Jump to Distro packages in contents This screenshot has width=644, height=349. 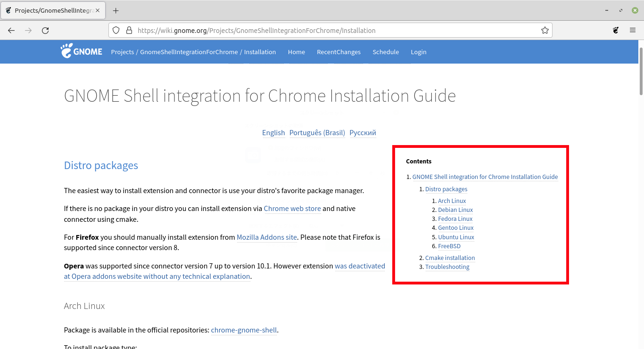[446, 189]
